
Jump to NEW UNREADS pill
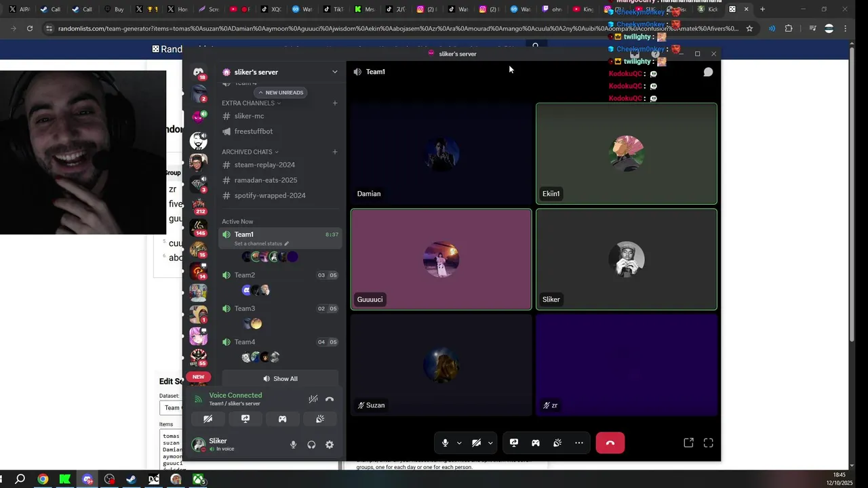click(280, 92)
